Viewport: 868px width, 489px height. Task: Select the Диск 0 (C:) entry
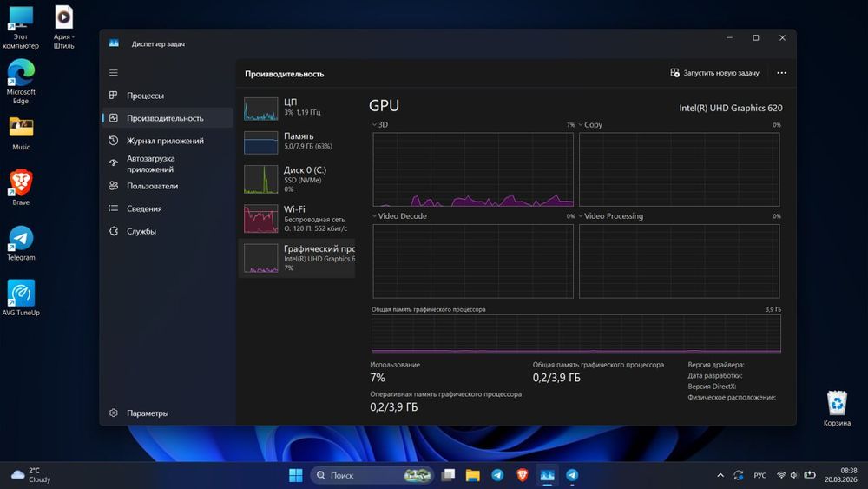(x=297, y=179)
